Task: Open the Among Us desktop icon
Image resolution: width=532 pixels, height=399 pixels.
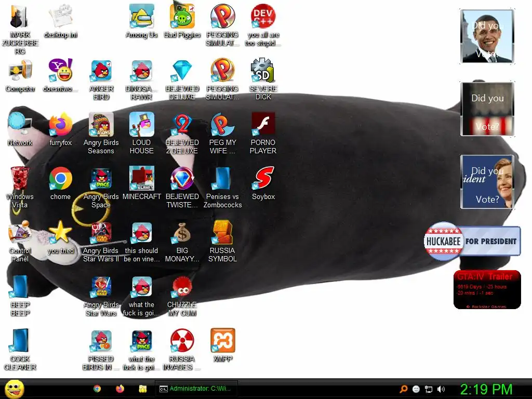Action: pos(141,16)
